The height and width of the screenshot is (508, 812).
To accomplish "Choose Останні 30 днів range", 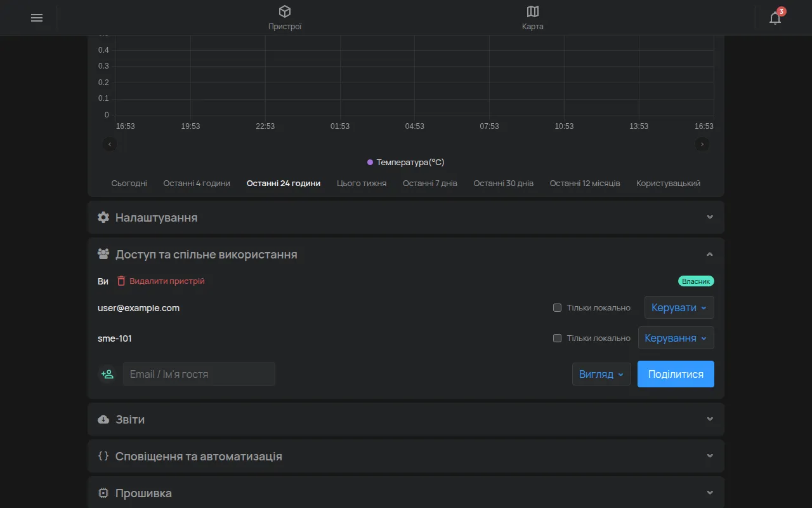I will coord(504,184).
